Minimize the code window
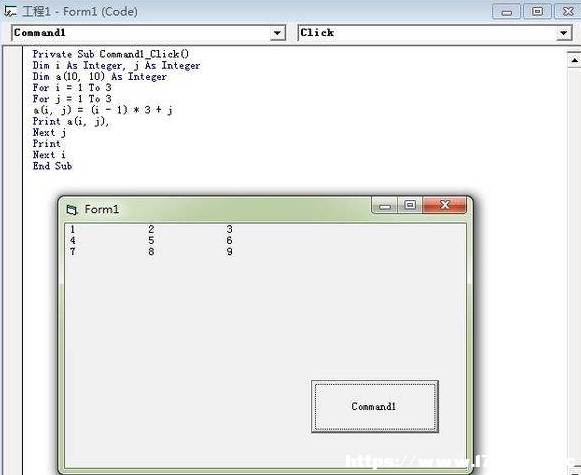This screenshot has width=581, height=475. pos(507,11)
